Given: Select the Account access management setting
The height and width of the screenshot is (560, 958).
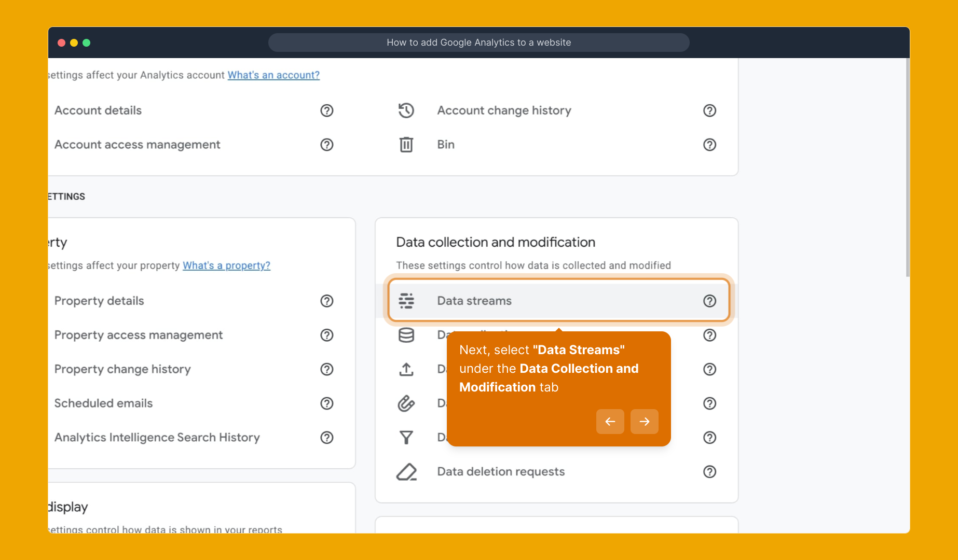Looking at the screenshot, I should tap(137, 145).
